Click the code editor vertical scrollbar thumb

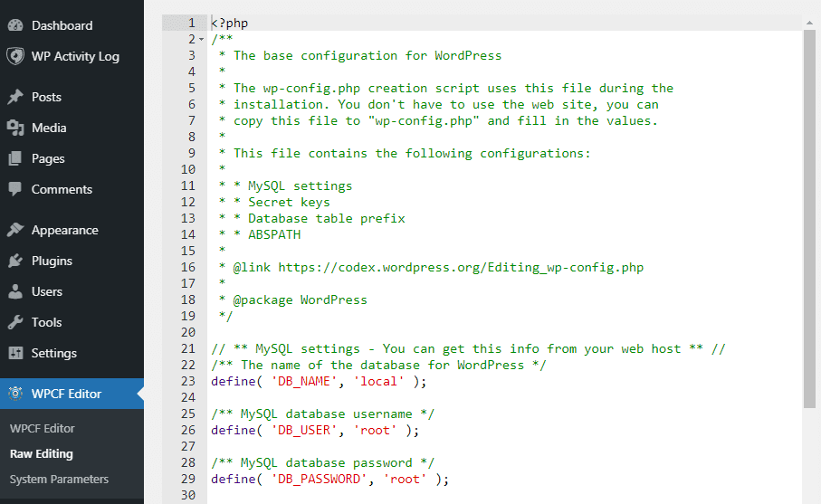tap(809, 219)
